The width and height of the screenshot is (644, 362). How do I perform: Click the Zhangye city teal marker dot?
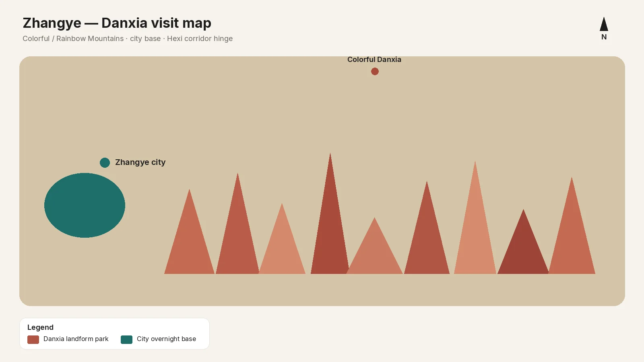click(x=105, y=162)
